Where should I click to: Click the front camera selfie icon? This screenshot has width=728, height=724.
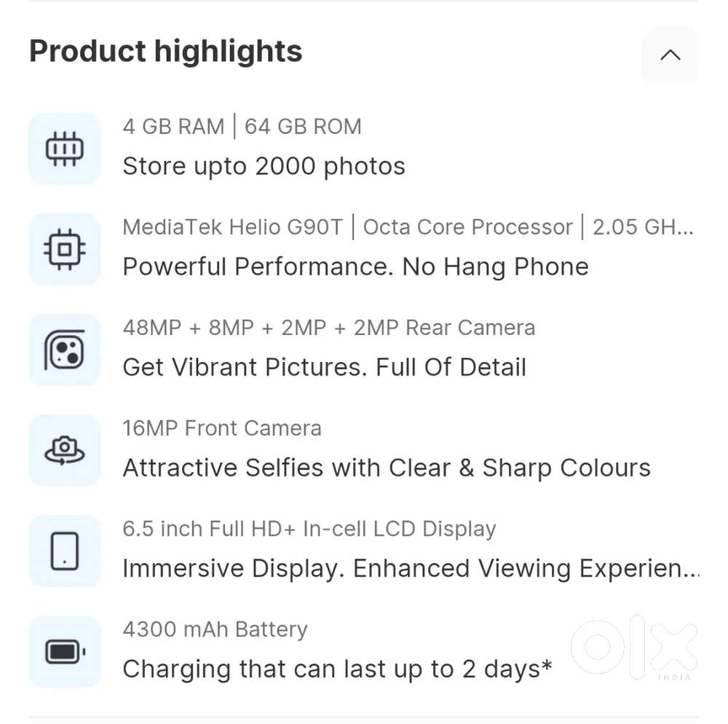click(x=64, y=450)
